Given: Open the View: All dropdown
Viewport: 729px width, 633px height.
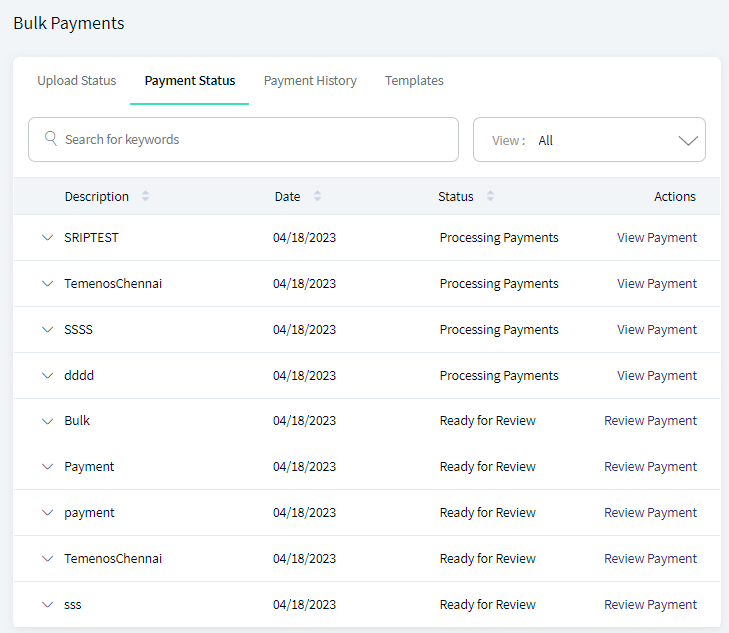Looking at the screenshot, I should tap(589, 139).
